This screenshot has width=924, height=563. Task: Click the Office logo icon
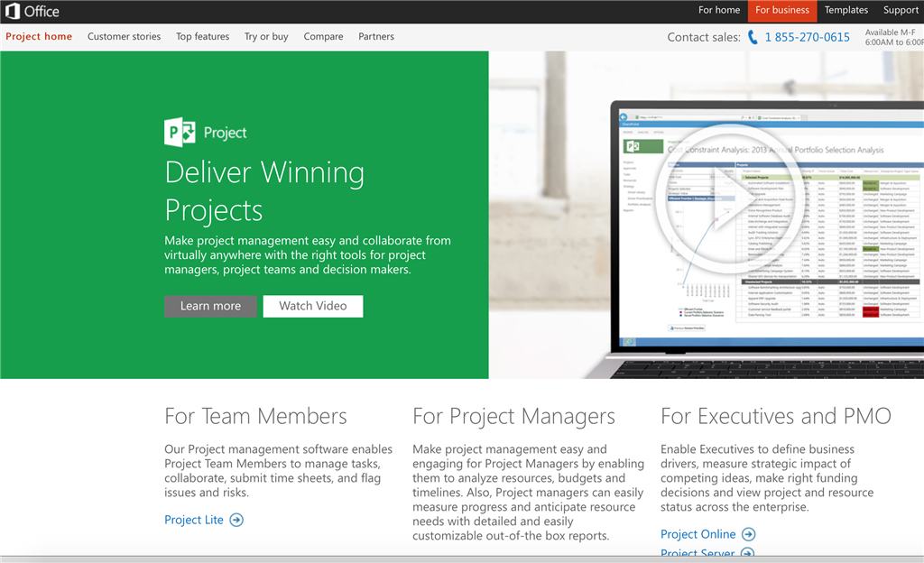click(x=13, y=11)
